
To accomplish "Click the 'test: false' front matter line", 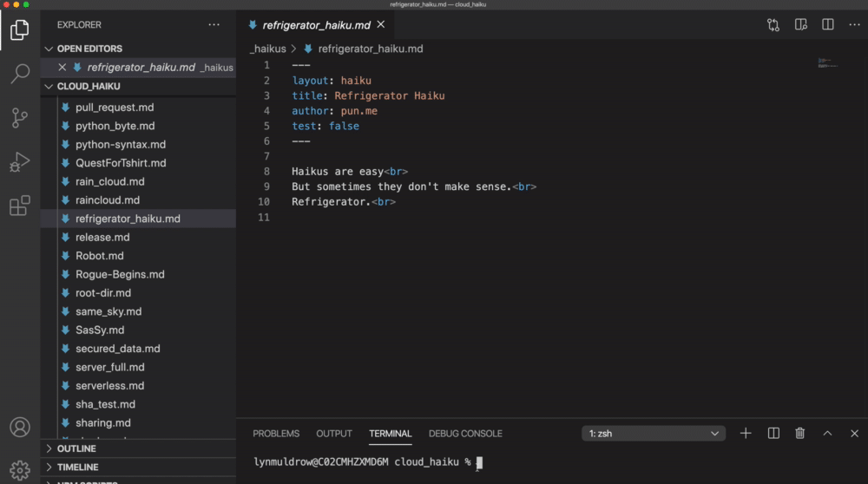I will tap(325, 126).
